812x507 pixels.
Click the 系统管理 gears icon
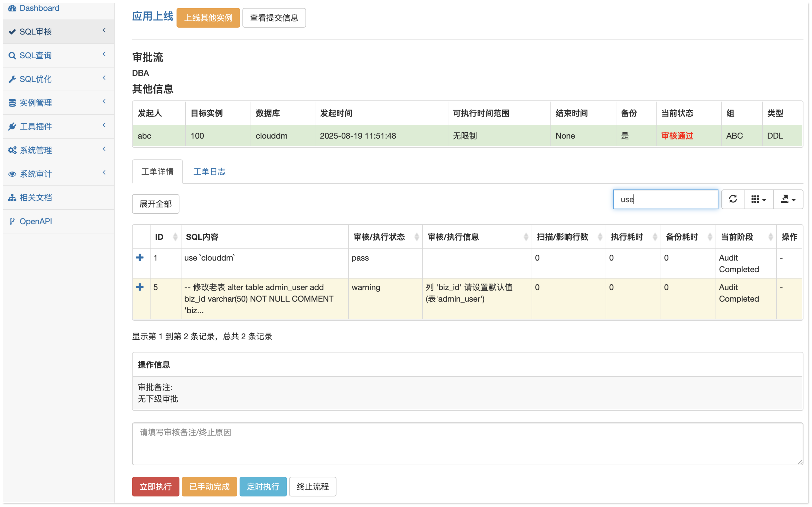click(12, 150)
